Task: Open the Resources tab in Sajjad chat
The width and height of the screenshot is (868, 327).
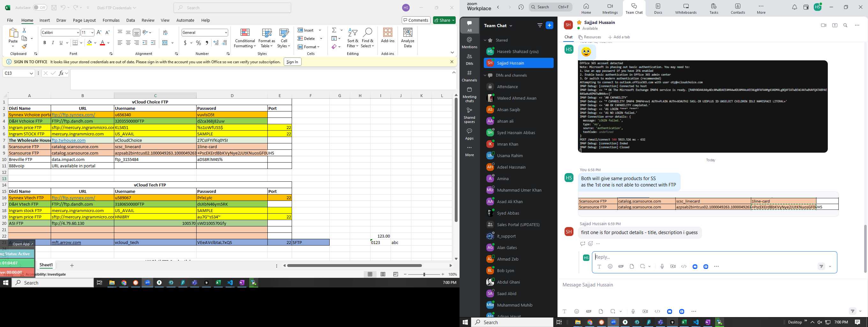Action: pyautogui.click(x=589, y=37)
